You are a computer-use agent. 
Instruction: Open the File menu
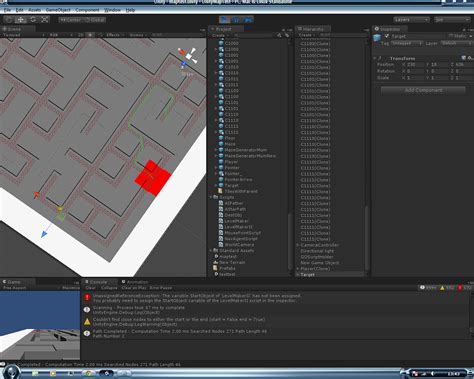(7, 10)
